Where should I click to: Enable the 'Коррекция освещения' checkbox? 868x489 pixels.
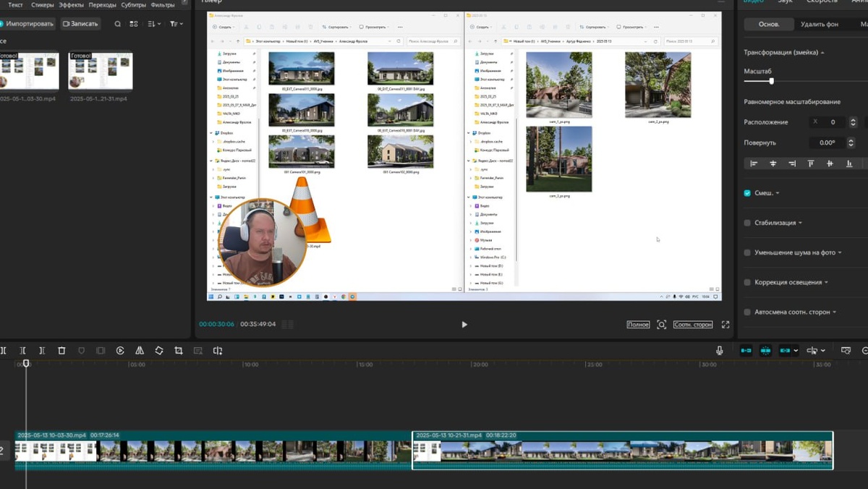[747, 282]
